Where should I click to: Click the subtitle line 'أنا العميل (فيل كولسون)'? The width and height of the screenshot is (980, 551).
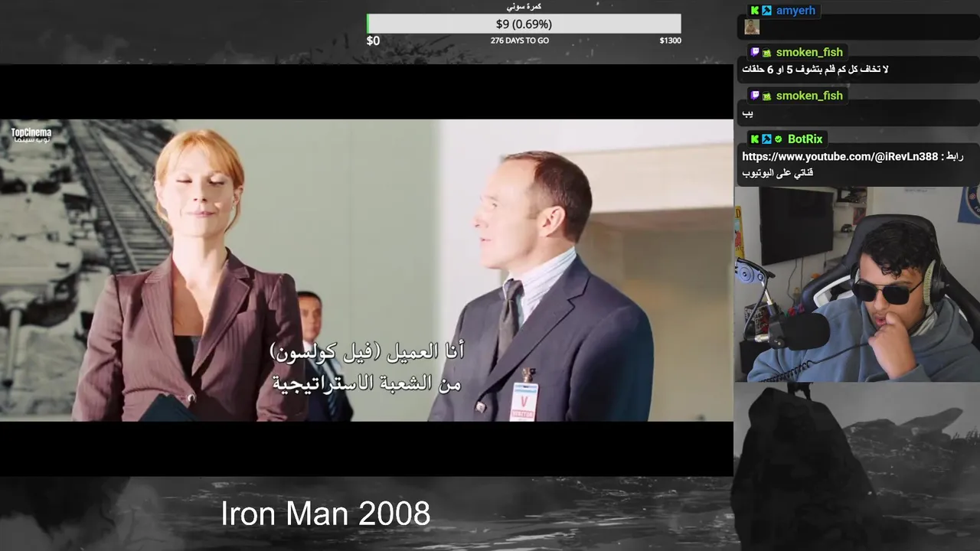click(x=367, y=353)
